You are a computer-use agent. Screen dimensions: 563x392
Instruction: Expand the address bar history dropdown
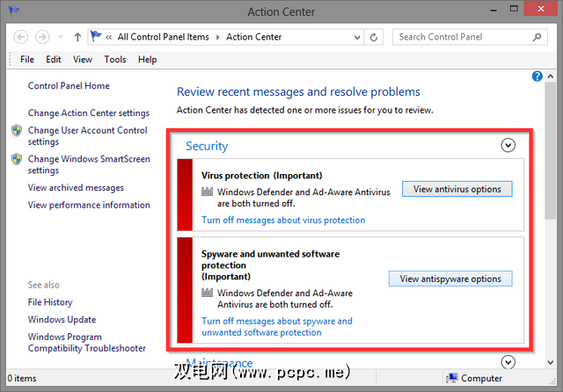[357, 37]
